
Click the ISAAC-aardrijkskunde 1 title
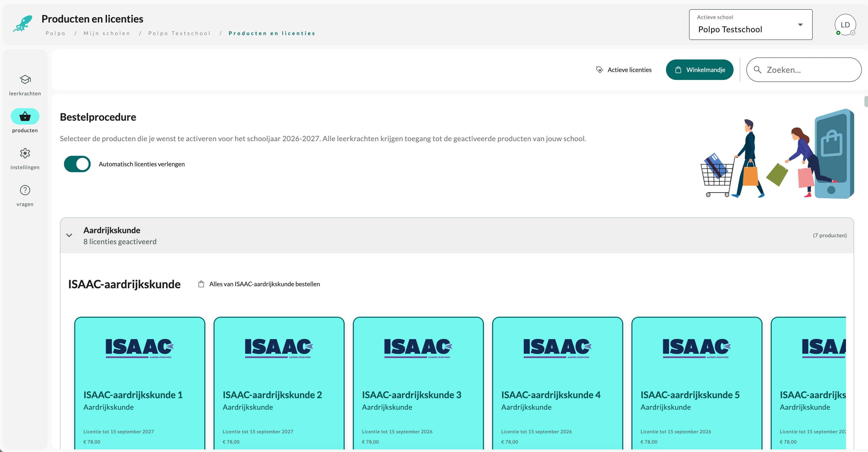pos(133,395)
